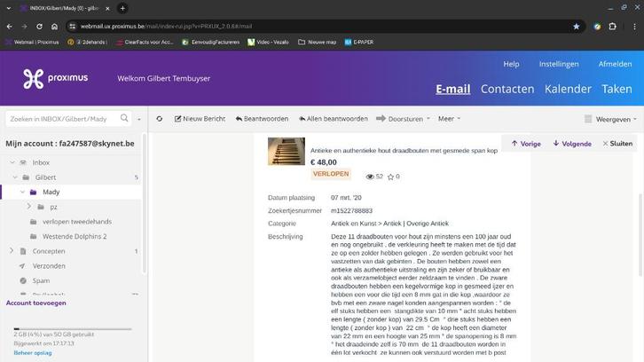Open the Spam folder
Viewport: 644px width, 362px height.
42,280
